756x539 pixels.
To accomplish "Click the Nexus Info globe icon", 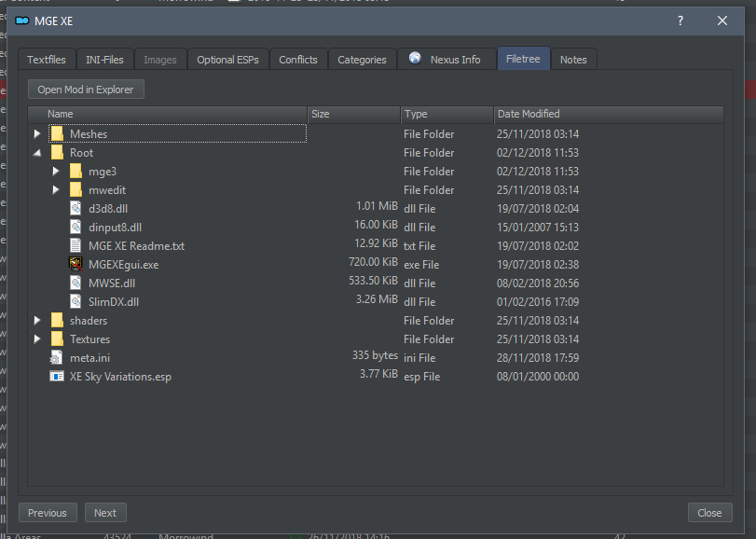I will click(x=415, y=59).
